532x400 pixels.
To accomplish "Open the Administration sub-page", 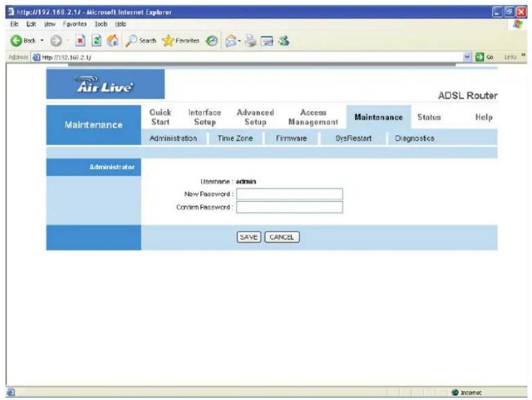I will 173,138.
